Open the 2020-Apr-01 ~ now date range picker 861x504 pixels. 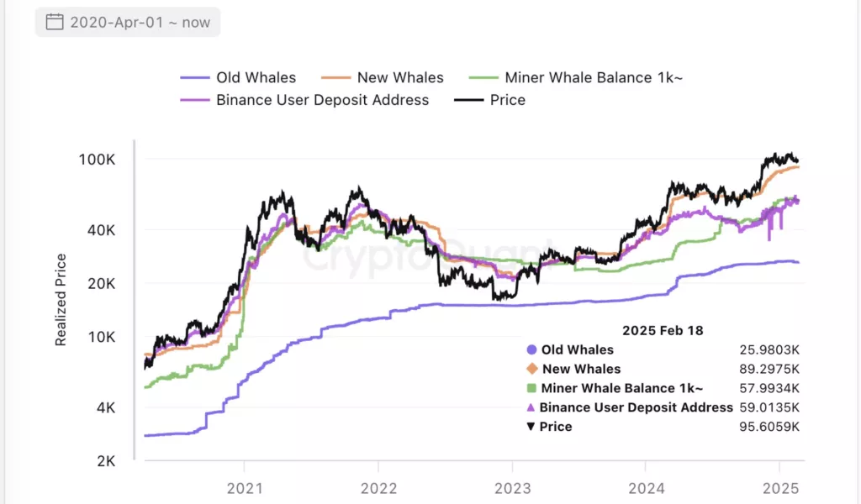click(x=128, y=22)
